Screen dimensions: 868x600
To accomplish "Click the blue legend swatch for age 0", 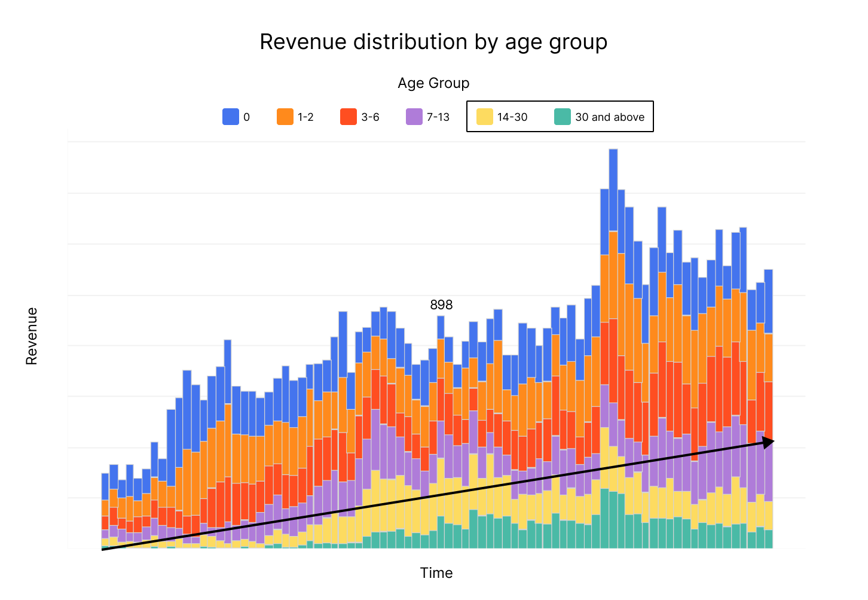I will [x=231, y=117].
